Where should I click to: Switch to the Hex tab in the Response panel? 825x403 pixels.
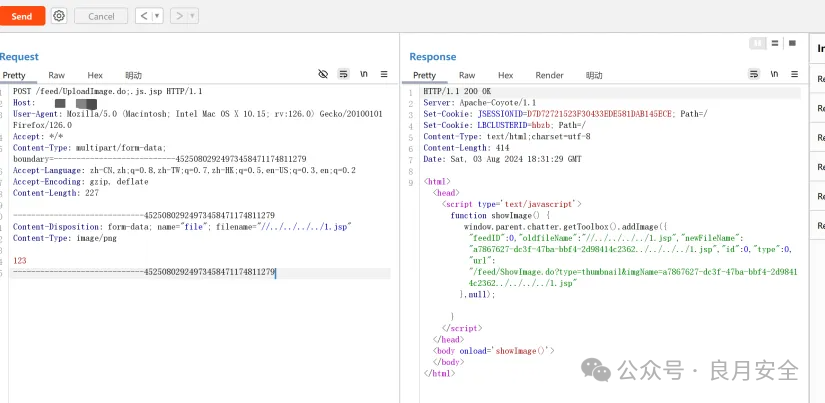506,75
